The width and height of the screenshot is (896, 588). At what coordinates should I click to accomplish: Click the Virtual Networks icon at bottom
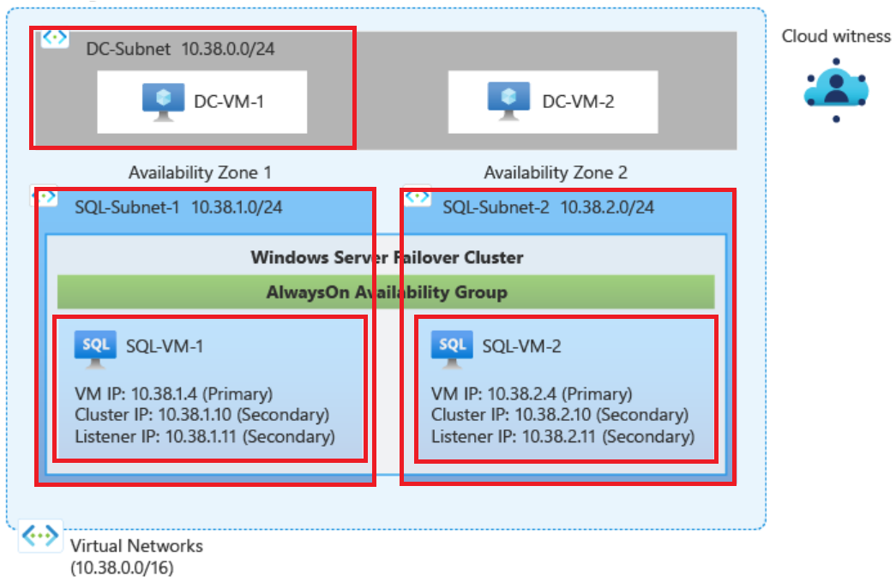(40, 536)
